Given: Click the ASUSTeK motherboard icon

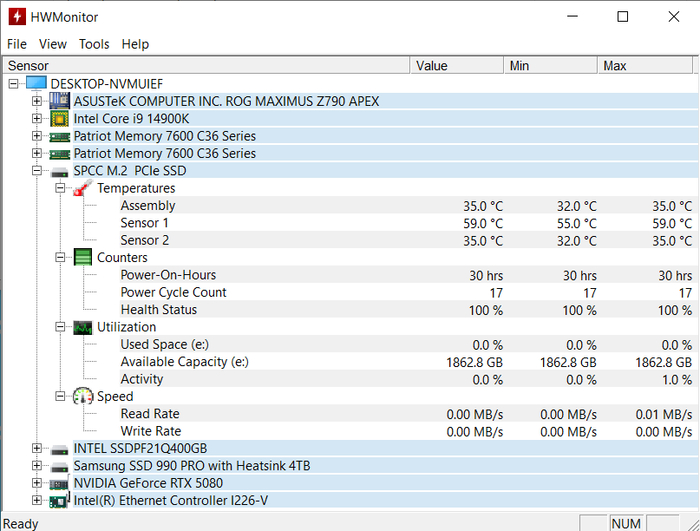Looking at the screenshot, I should [60, 101].
